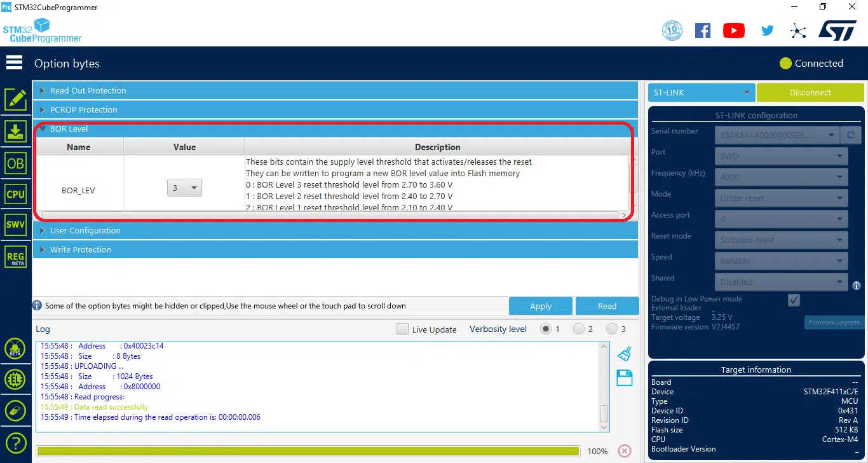Refresh the ST-LINK serial number list
This screenshot has height=463, width=868.
pos(851,135)
